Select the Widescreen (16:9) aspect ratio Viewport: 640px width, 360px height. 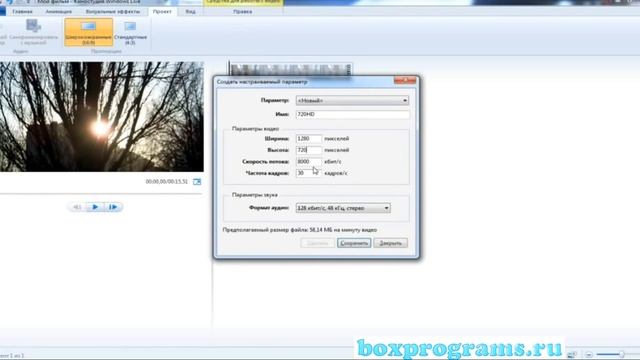pos(89,32)
